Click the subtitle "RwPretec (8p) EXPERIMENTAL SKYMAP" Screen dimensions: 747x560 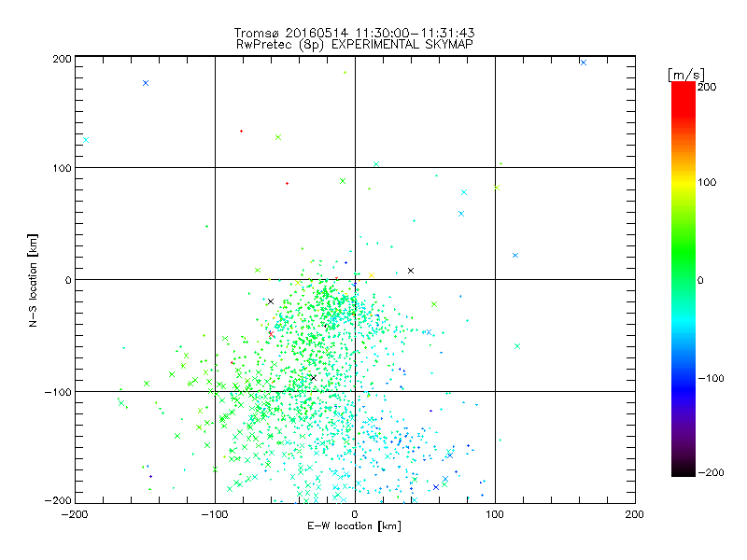click(354, 44)
